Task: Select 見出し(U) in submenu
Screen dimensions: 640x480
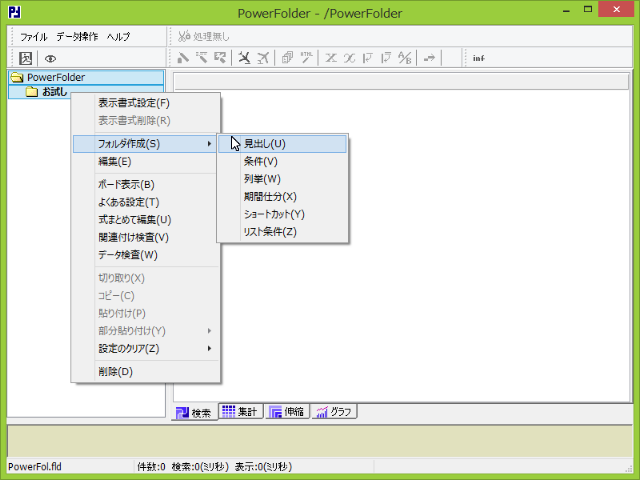Action: pos(282,144)
